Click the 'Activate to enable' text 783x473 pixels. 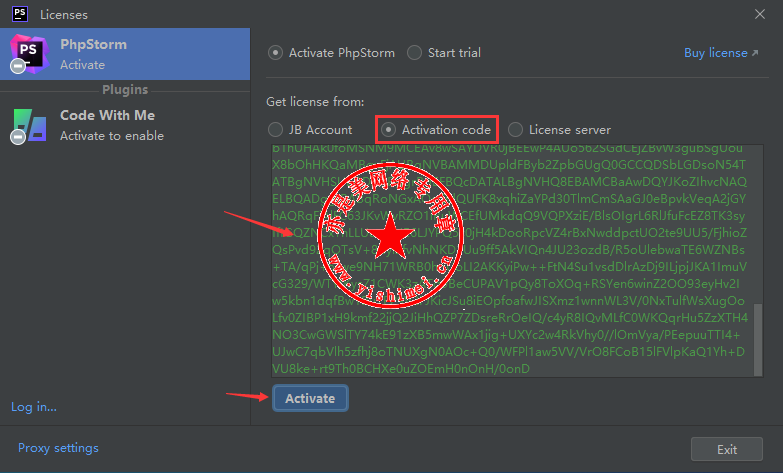click(112, 136)
